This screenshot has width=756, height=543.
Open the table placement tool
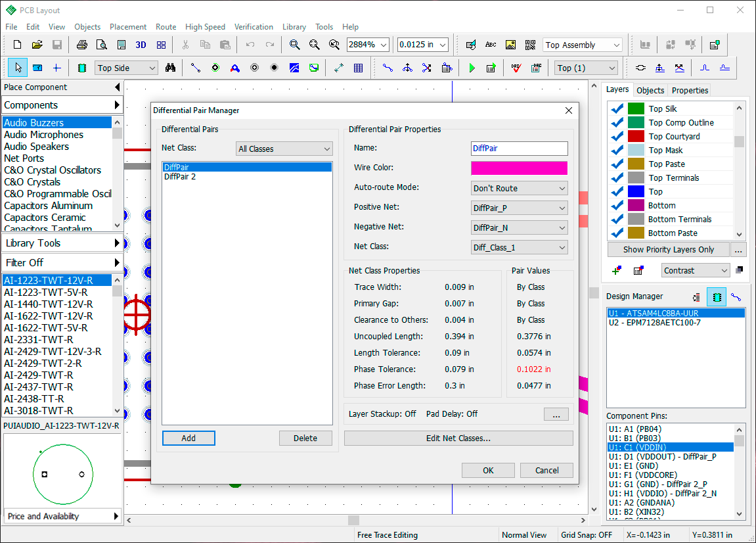click(358, 68)
